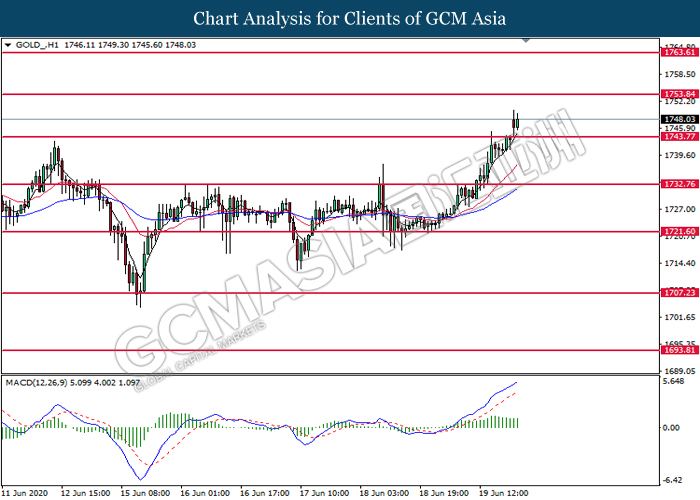The width and height of the screenshot is (700, 500).
Task: Click the 1714.40 price axis value
Action: pyautogui.click(x=680, y=263)
